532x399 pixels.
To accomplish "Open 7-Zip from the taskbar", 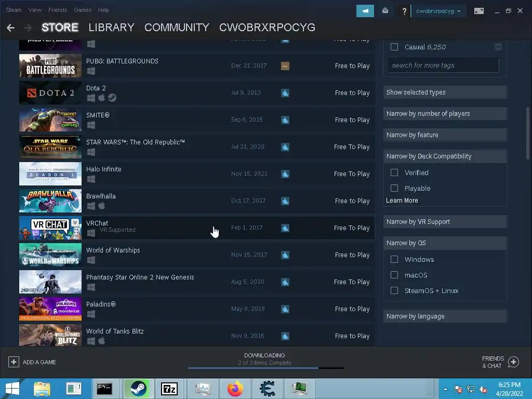I will [169, 389].
